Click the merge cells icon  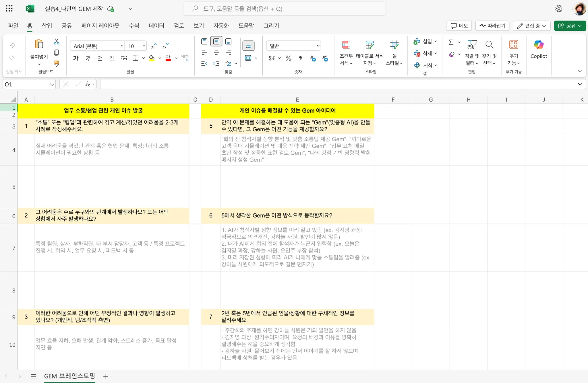click(x=248, y=58)
